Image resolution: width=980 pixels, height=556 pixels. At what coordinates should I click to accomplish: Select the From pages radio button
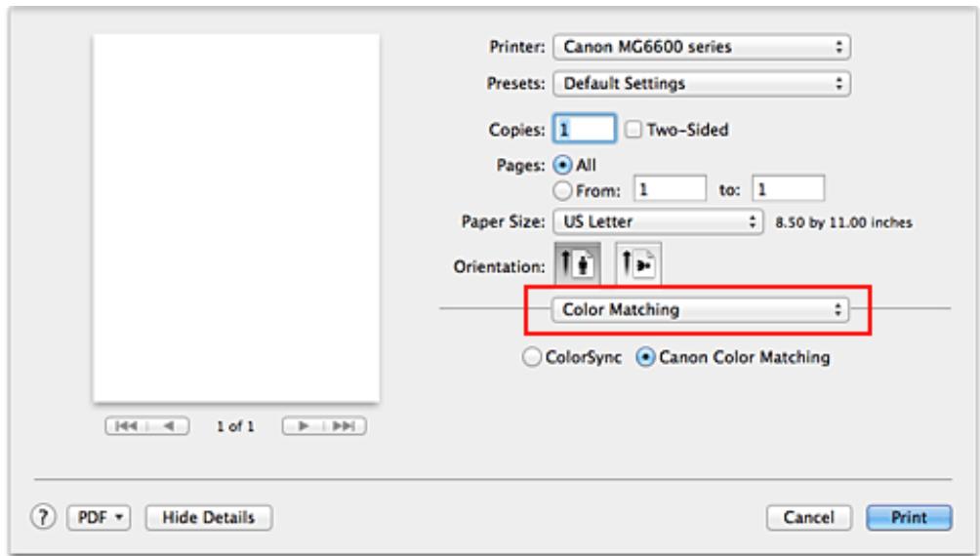(x=563, y=190)
